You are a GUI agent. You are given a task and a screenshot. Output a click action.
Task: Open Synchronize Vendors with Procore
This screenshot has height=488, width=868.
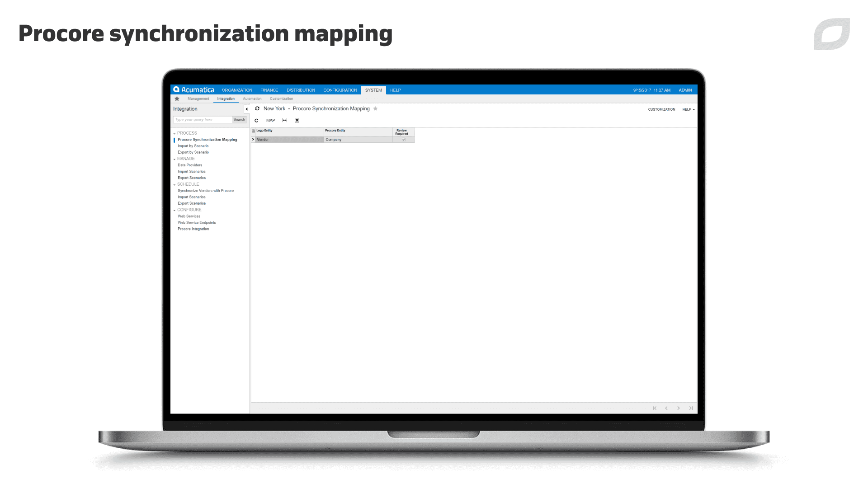pyautogui.click(x=206, y=191)
